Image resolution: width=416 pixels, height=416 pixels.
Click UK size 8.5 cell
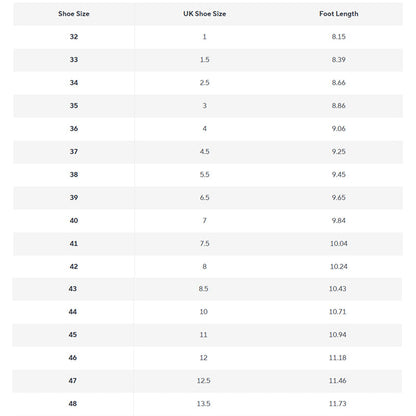[203, 289]
